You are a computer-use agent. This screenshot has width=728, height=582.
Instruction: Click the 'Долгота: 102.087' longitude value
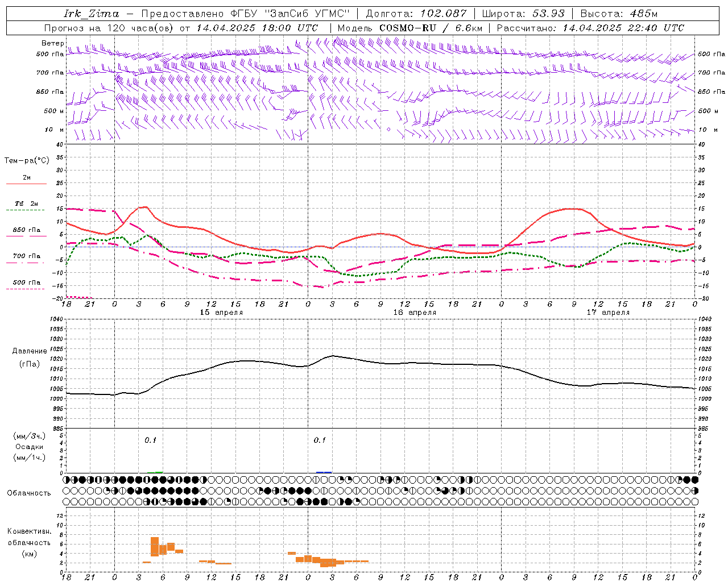(416, 14)
